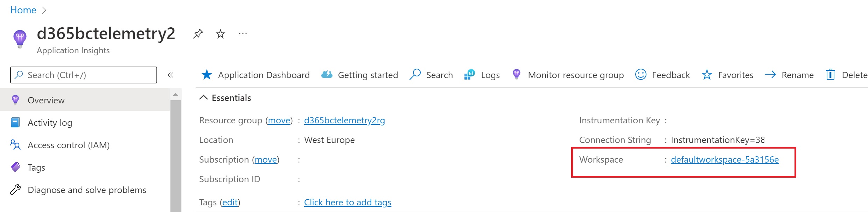Click the favorite star next to resource title
The width and height of the screenshot is (868, 212).
[x=220, y=34]
